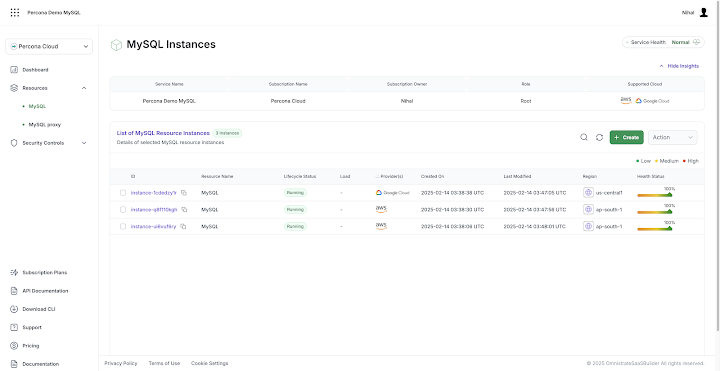
Task: Open instance link starting instance-q8
Action: (154, 210)
